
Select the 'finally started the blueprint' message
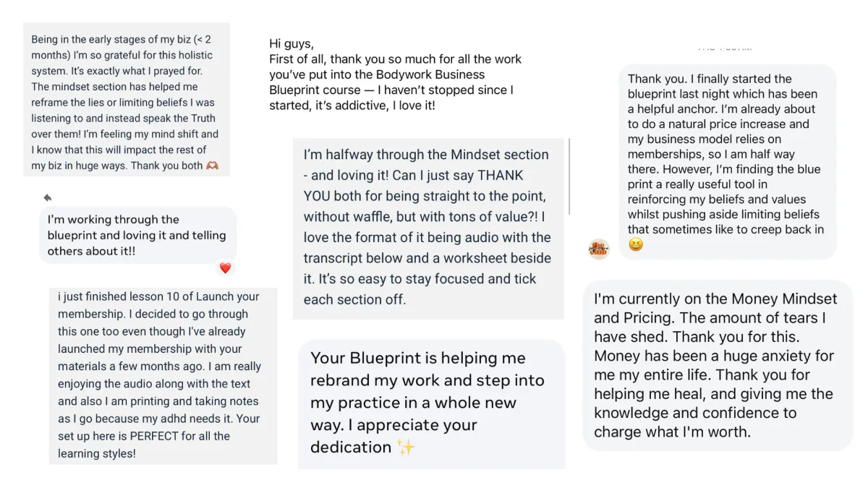[728, 162]
